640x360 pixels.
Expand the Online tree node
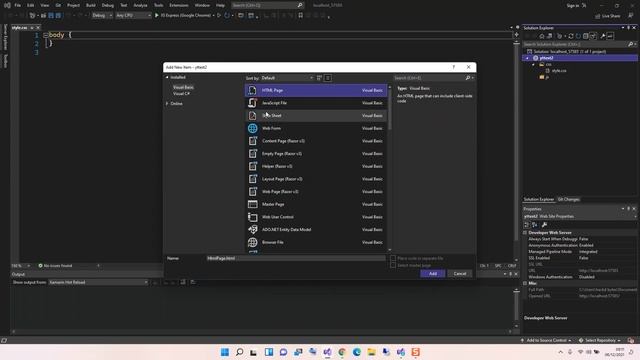coord(167,103)
